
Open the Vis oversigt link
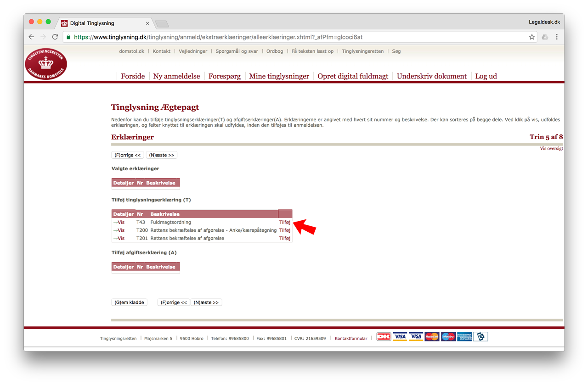[551, 149]
